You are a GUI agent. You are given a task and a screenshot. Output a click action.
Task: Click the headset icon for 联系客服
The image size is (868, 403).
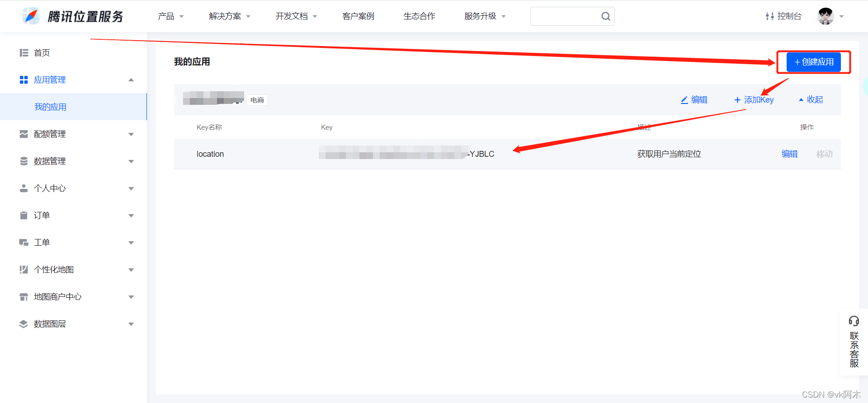854,321
